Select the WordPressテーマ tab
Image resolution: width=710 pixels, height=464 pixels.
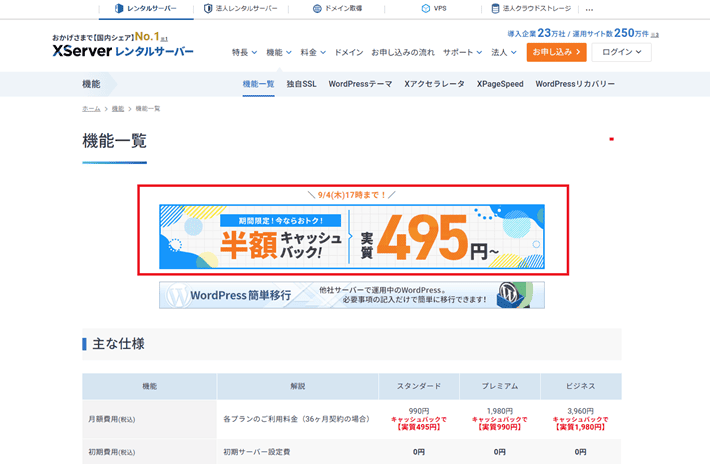(360, 84)
